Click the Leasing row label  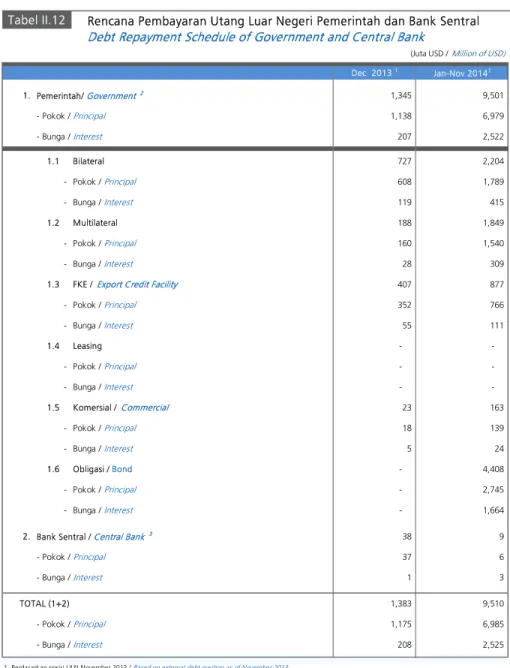[87, 346]
